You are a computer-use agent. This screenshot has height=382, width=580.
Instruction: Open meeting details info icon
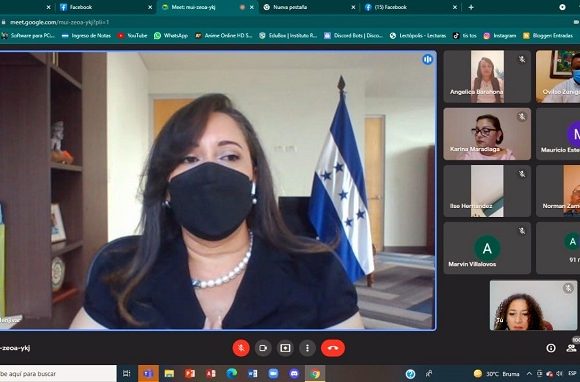click(551, 348)
